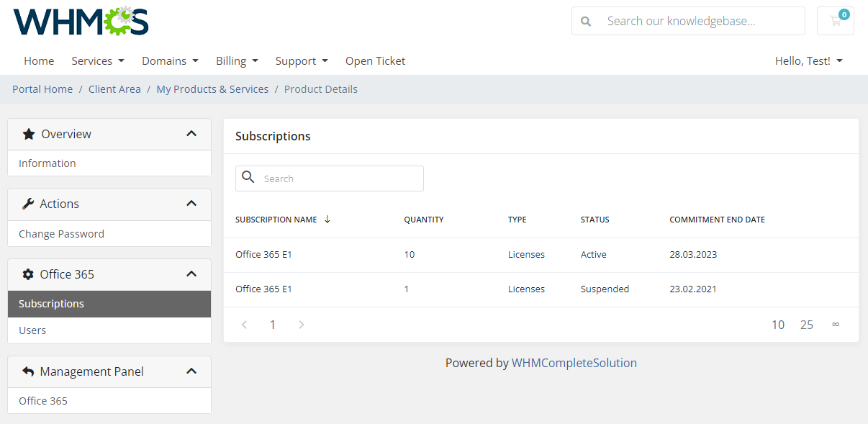Click the Active status cell
Image resolution: width=868 pixels, height=424 pixels.
tap(594, 255)
